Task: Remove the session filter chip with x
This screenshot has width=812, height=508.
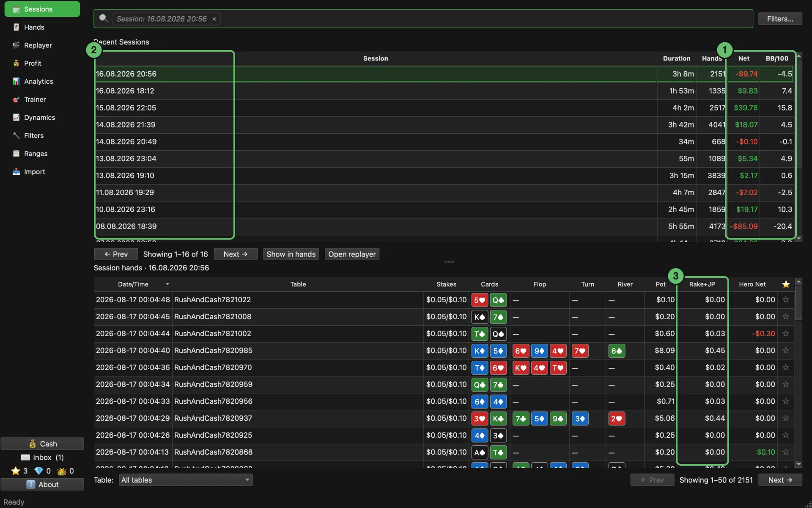Action: 214,19
